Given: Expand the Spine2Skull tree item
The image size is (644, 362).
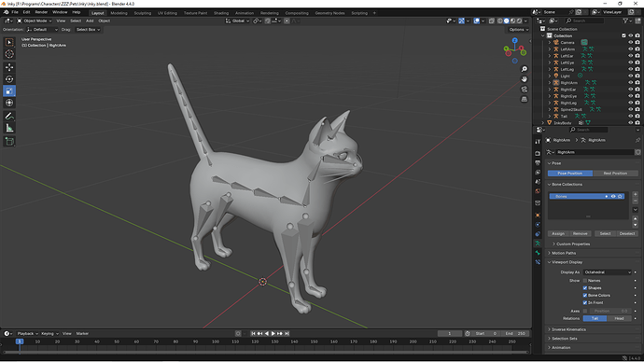Looking at the screenshot, I should [x=550, y=109].
